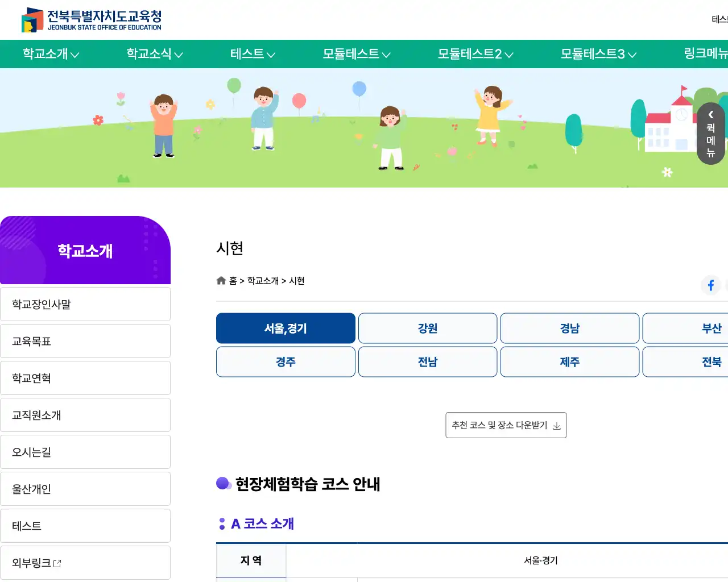Expand the 모듈테스트 navigation menu

tap(357, 54)
